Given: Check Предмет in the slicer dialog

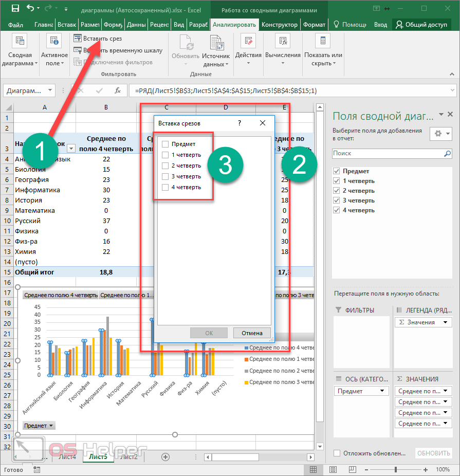Looking at the screenshot, I should point(165,144).
